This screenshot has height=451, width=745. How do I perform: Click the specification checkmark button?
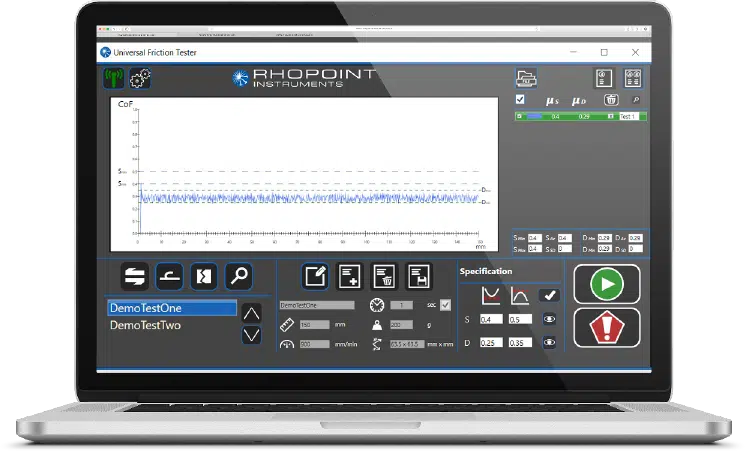(548, 295)
